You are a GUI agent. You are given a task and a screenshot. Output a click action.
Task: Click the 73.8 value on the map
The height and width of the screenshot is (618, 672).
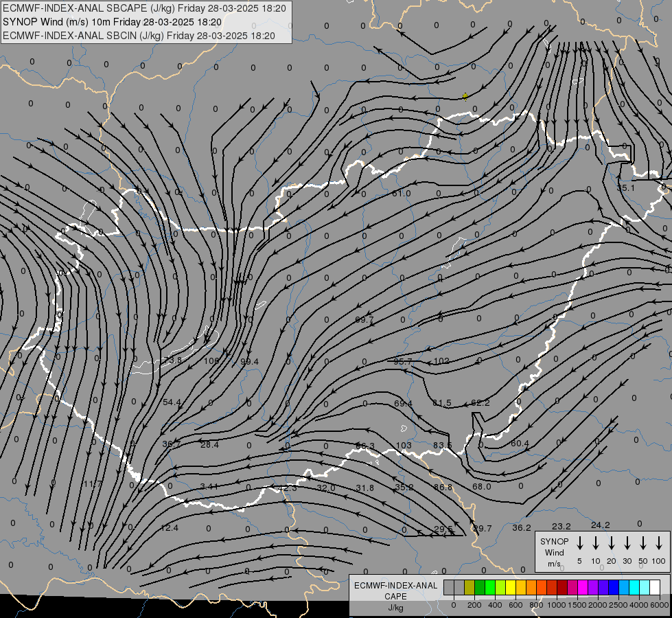[172, 360]
